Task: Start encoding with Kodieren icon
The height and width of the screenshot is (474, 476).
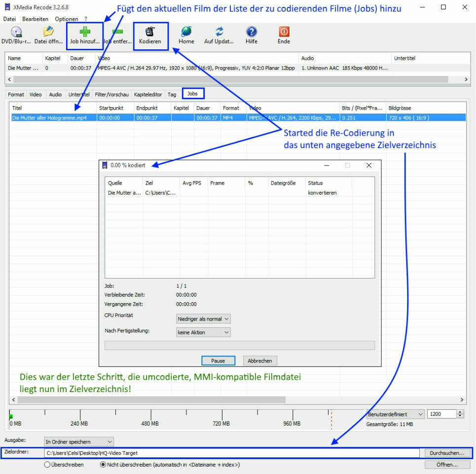Action: (x=150, y=32)
